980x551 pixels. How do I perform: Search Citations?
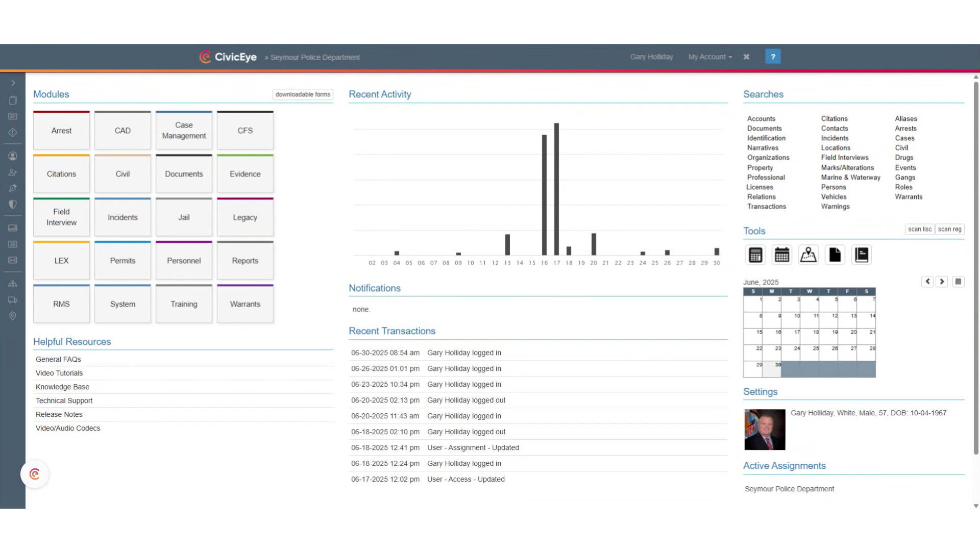coord(834,119)
